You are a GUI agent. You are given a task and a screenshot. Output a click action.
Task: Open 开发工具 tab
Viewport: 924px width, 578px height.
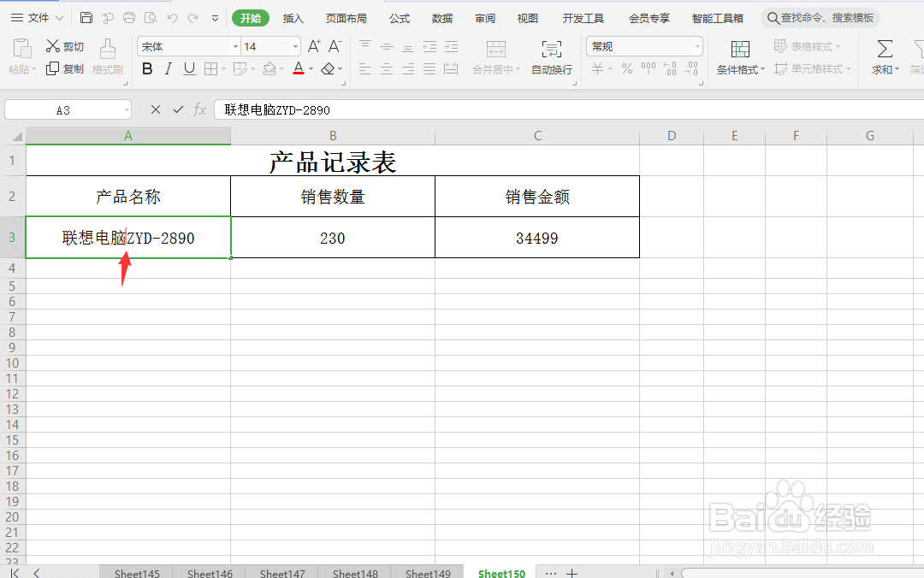tap(583, 18)
